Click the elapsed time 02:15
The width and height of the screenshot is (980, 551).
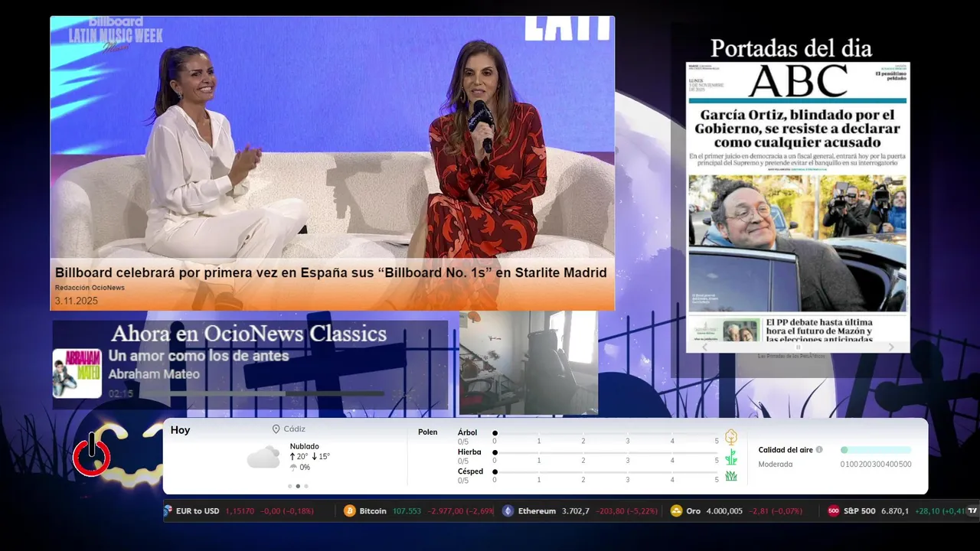(x=121, y=393)
